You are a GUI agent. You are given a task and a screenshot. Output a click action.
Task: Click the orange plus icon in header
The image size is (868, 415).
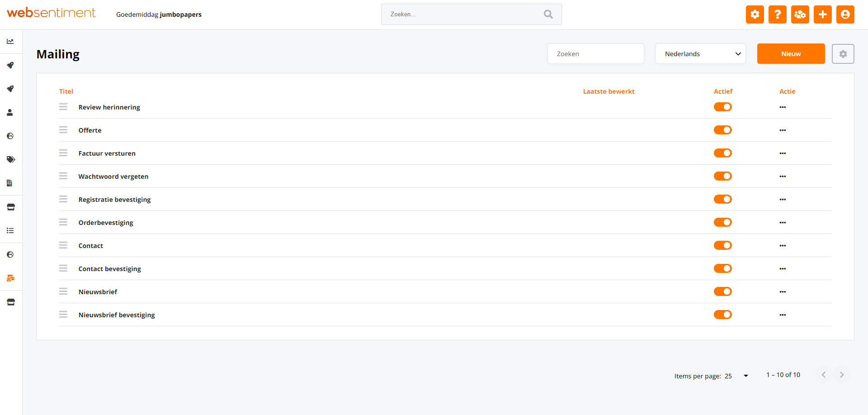point(822,14)
